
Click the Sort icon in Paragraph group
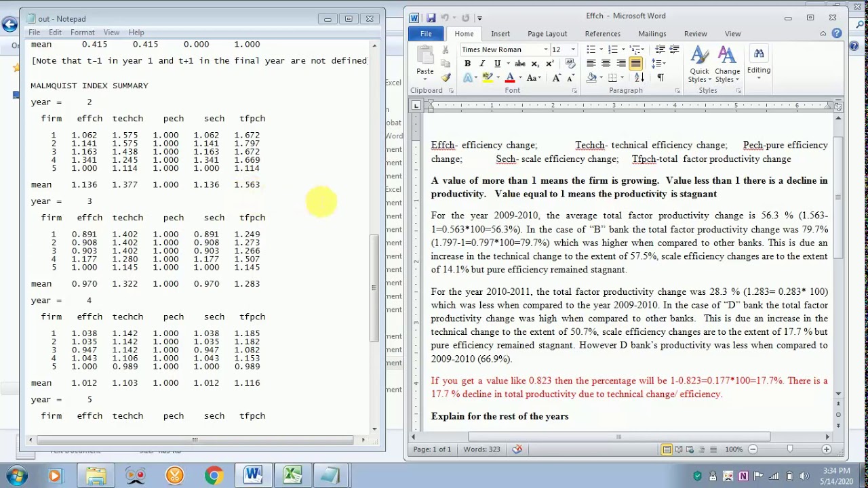coord(639,78)
